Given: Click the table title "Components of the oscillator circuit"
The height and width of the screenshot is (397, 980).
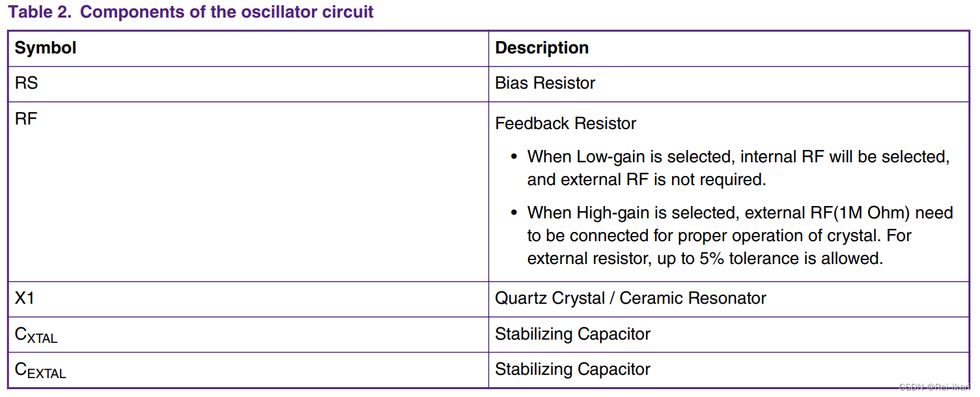Looking at the screenshot, I should click(226, 12).
